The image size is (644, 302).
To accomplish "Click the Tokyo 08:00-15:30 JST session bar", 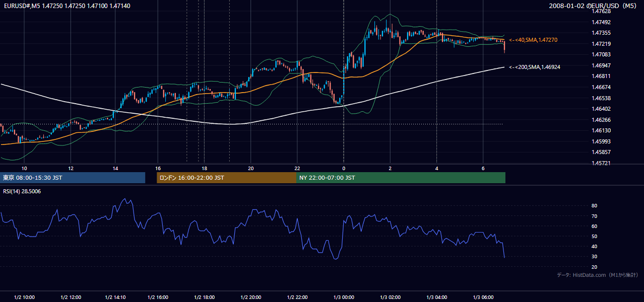I will (73, 178).
